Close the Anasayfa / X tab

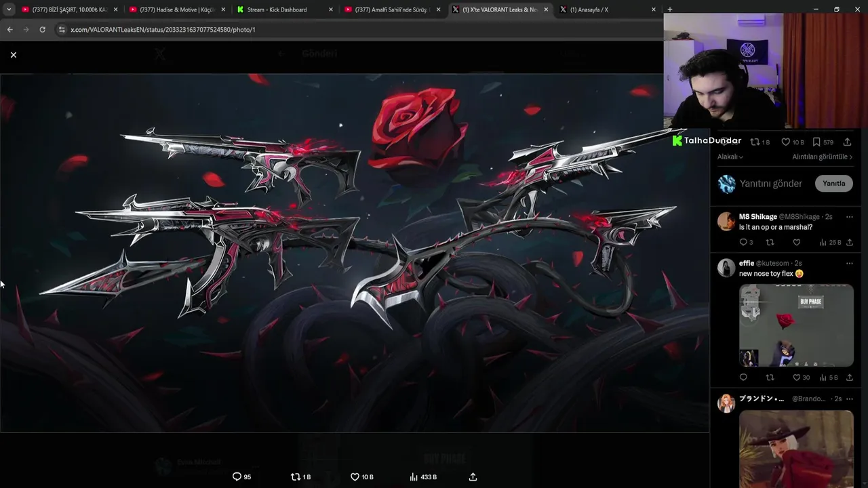point(654,9)
